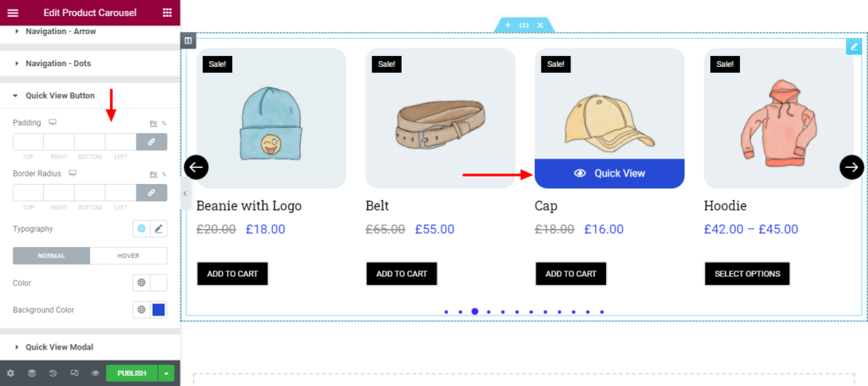Toggle linked values for Border Radius
The width and height of the screenshot is (868, 386).
tap(152, 193)
